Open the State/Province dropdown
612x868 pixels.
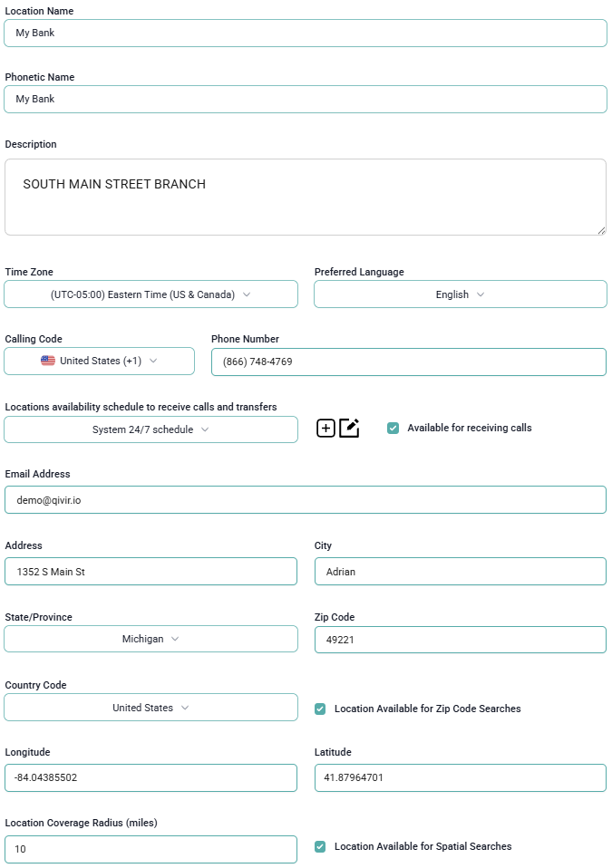(x=151, y=639)
